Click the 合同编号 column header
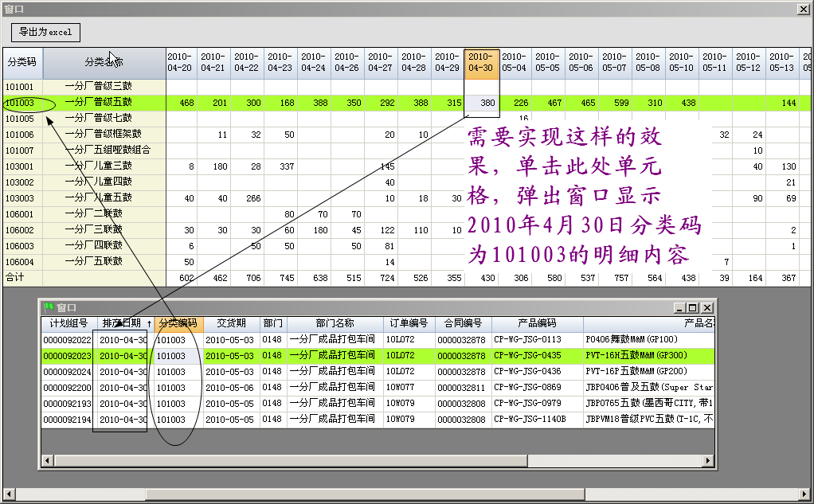814x504 pixels. (x=463, y=323)
